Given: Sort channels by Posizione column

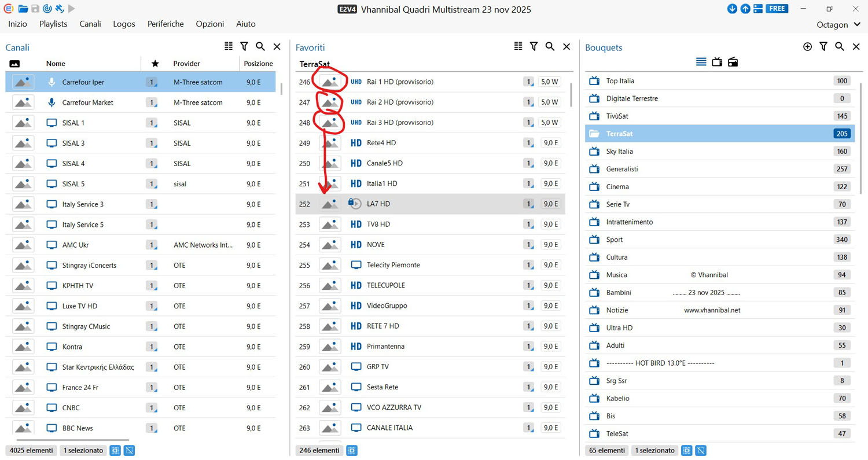Looking at the screenshot, I should (258, 64).
